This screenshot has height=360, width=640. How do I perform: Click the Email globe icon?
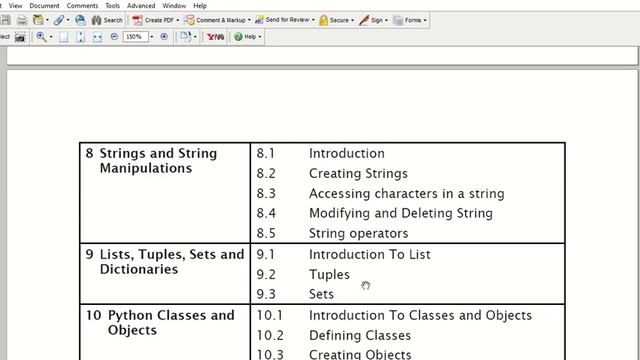click(80, 20)
